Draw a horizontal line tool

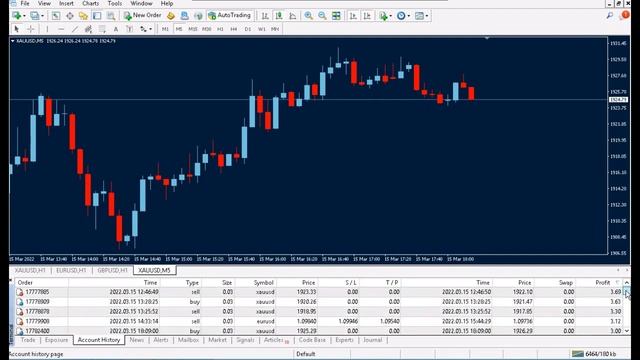pyautogui.click(x=61, y=29)
